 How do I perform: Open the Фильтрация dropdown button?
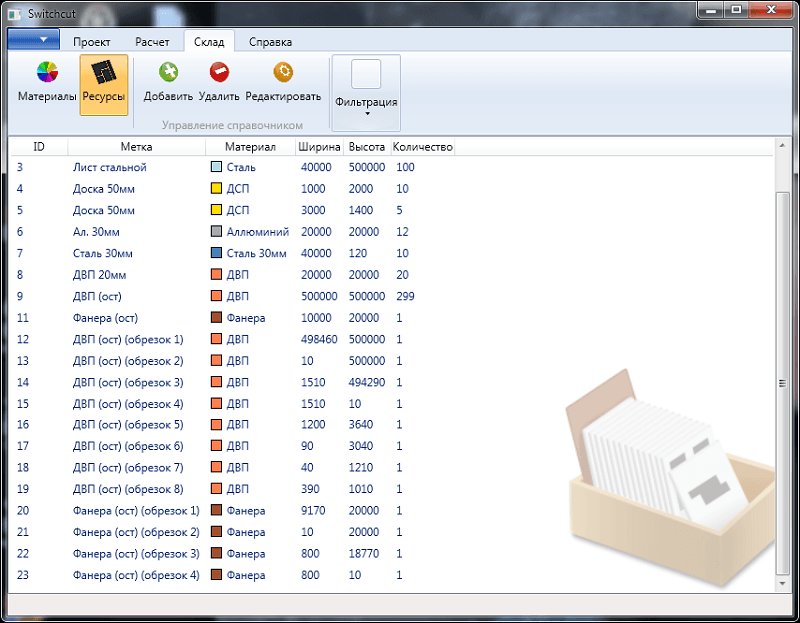[x=366, y=92]
